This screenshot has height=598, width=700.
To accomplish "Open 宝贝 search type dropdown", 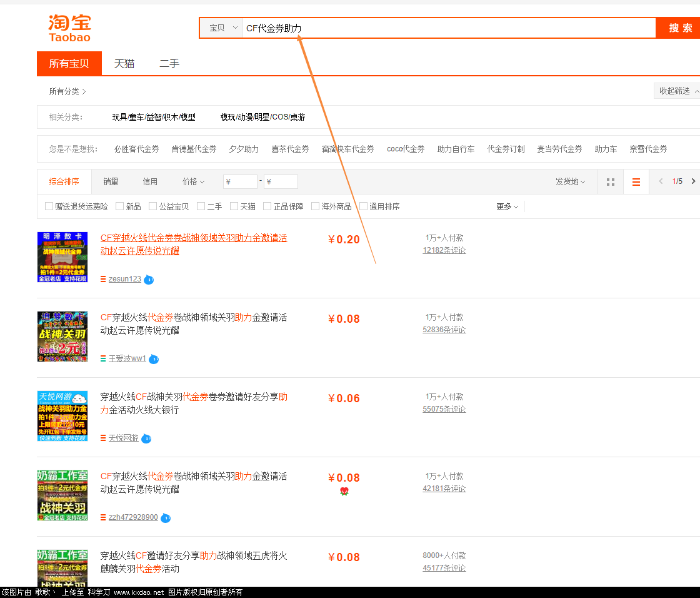I will click(x=222, y=28).
